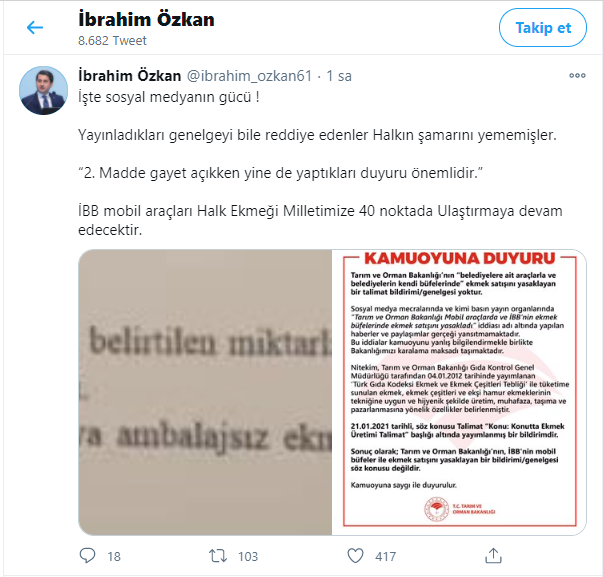Go back using the left arrow
The height and width of the screenshot is (577, 603).
[x=35, y=27]
